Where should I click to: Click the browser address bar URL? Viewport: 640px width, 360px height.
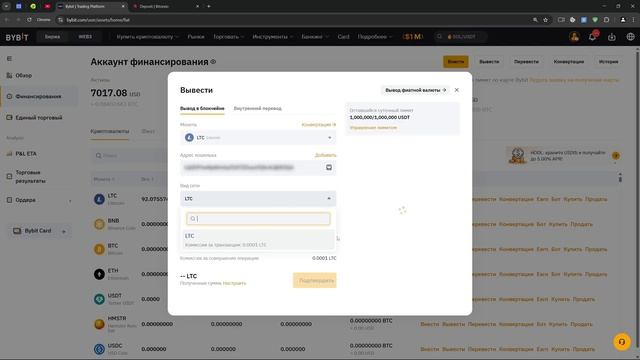tap(98, 20)
